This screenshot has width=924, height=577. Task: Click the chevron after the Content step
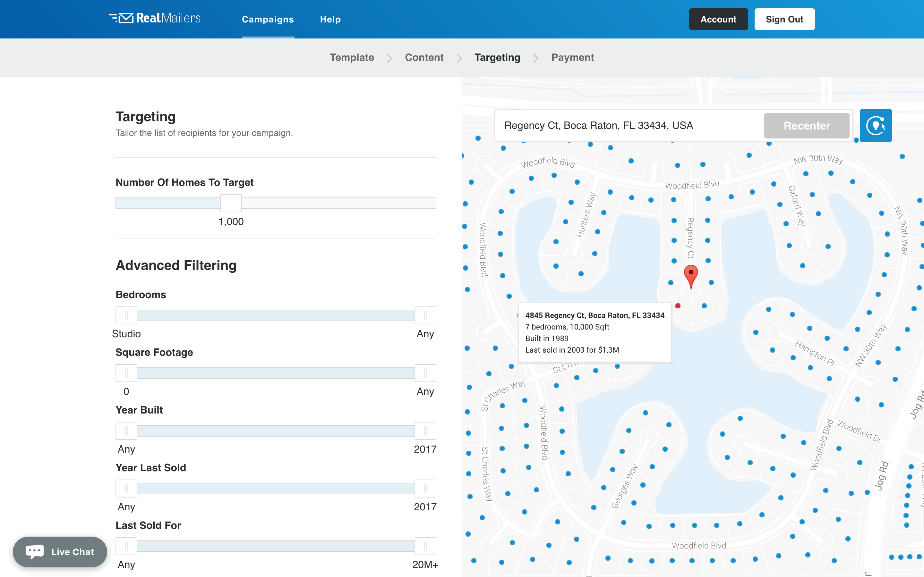(459, 58)
